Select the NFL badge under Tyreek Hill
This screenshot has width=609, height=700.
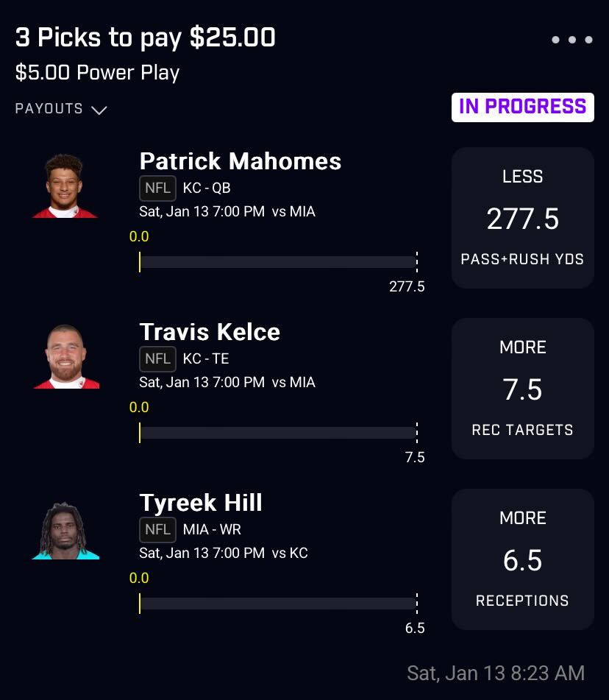(x=157, y=530)
